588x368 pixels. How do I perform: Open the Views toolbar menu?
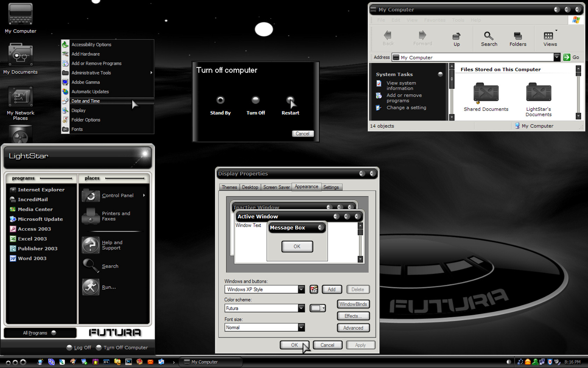click(550, 39)
